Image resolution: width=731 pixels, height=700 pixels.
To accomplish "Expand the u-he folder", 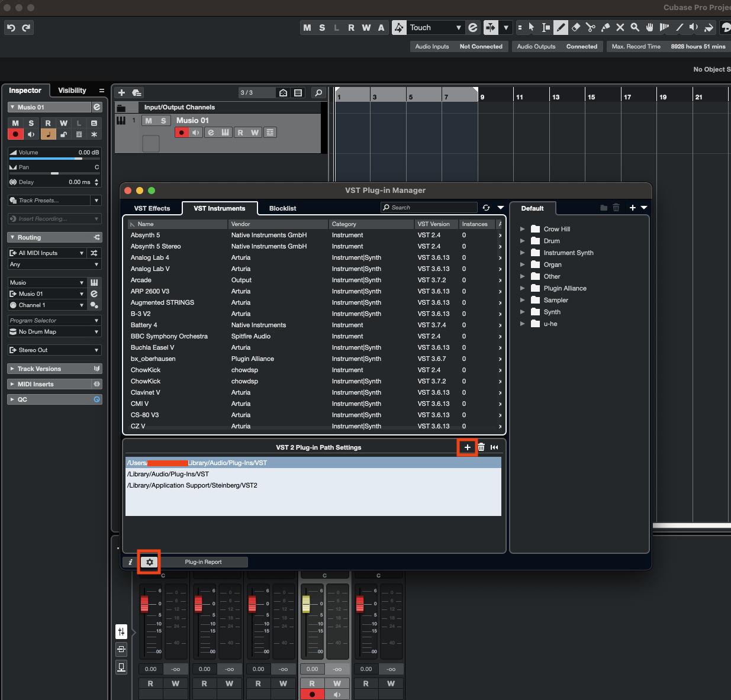I will [522, 324].
